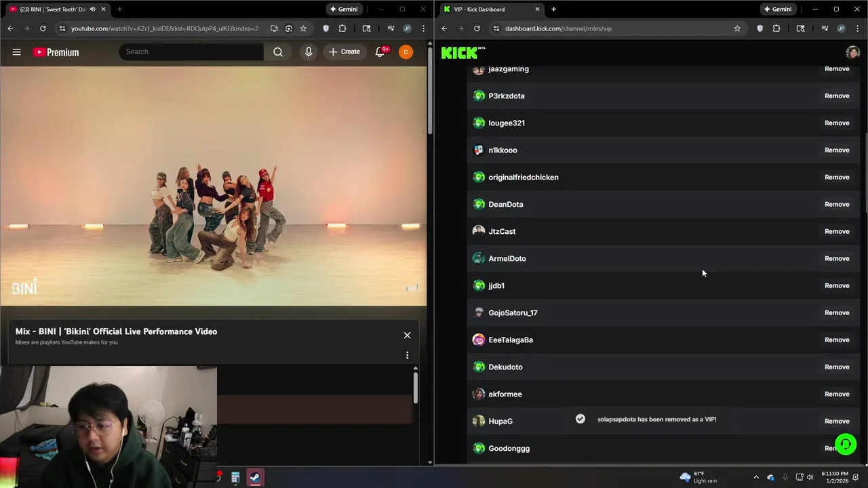Click the YouTube search field
868x488 pixels.
[x=191, y=52]
